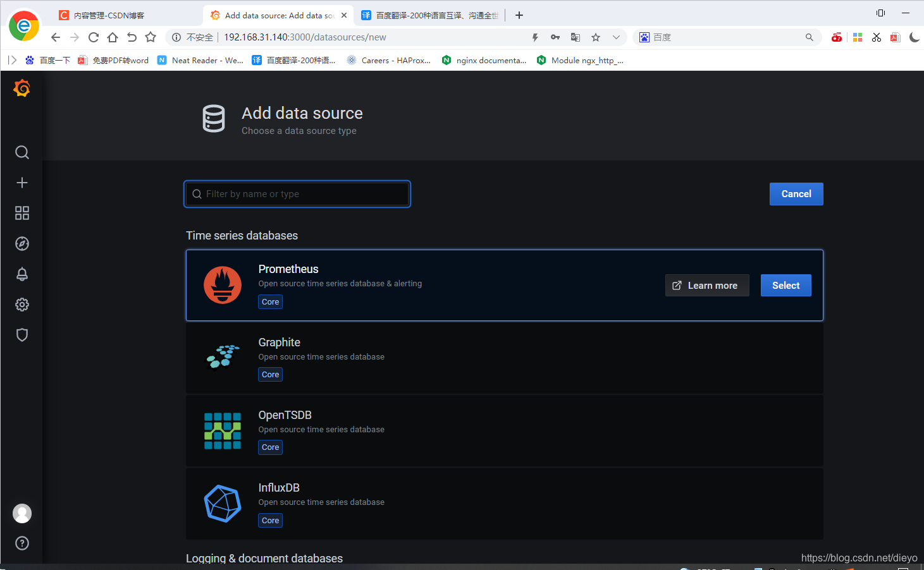Click the OpenTSDB logo icon
Viewport: 924px width, 570px height.
[223, 431]
